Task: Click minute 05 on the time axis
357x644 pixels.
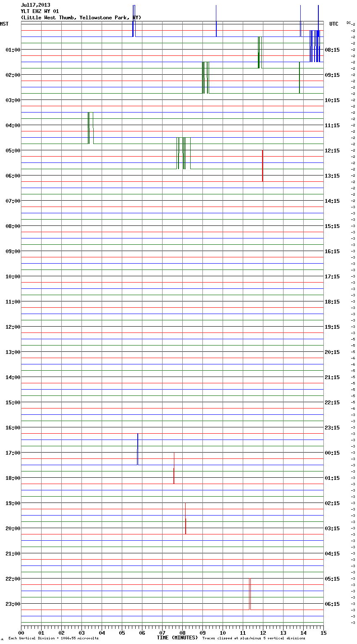Action: [122, 633]
